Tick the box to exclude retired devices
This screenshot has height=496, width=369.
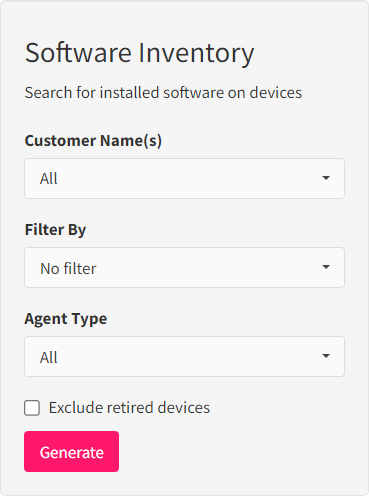point(32,408)
